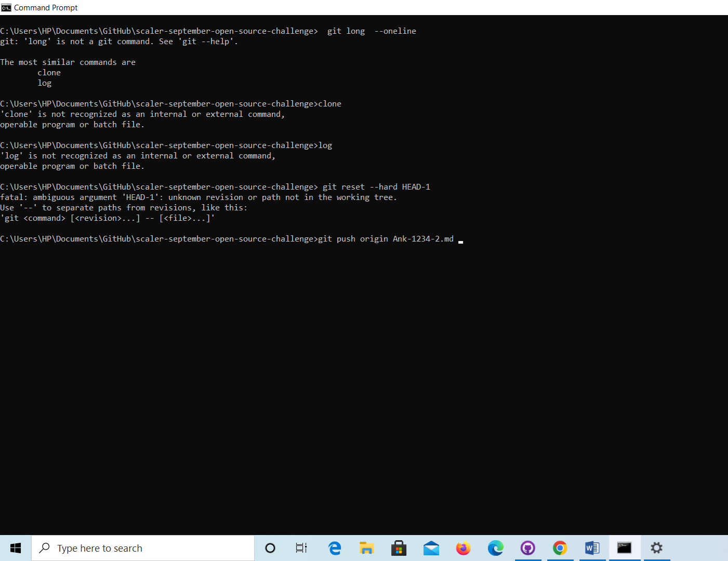
Task: Open GitHub Desktop from the taskbar
Action: pos(528,548)
